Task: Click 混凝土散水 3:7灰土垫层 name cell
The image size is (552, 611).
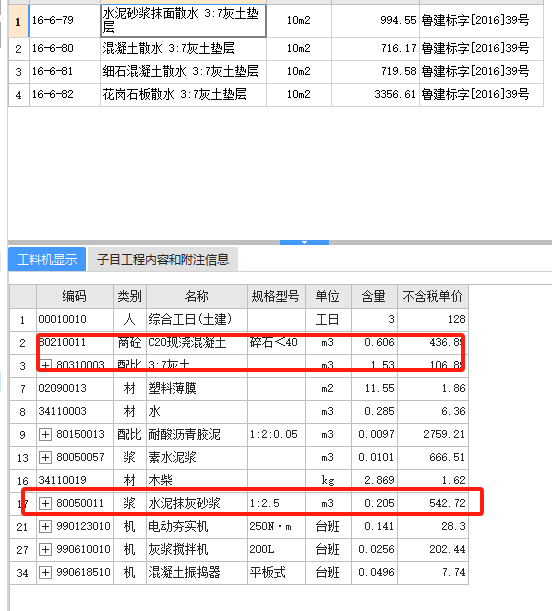Action: pyautogui.click(x=183, y=49)
